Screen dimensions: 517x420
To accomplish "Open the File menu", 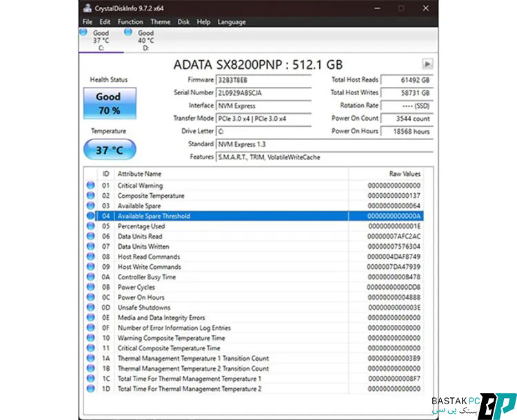I will coord(88,22).
